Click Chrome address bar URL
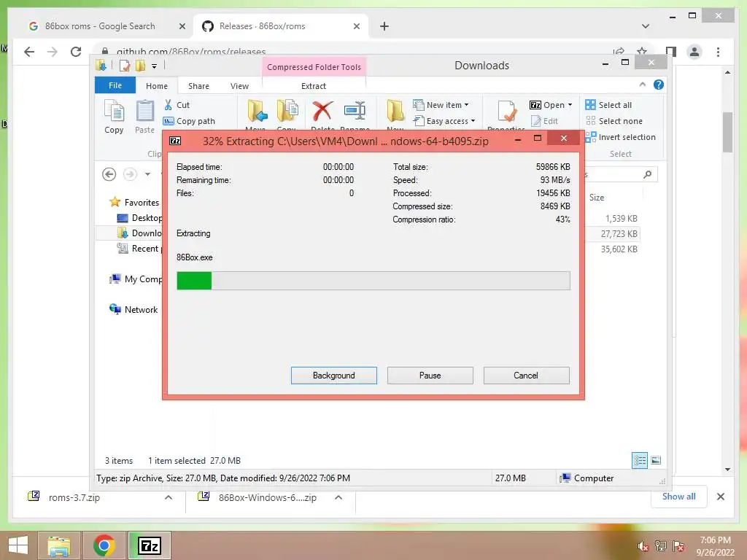Viewport: 747px width, 560px height. (191, 52)
